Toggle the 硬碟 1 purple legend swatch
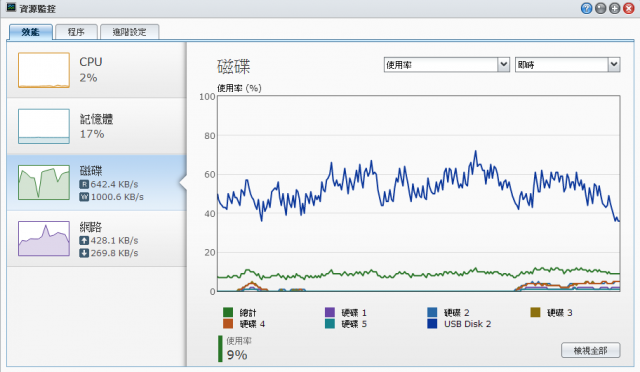Screen dimensions: 640x372 pyautogui.click(x=330, y=312)
